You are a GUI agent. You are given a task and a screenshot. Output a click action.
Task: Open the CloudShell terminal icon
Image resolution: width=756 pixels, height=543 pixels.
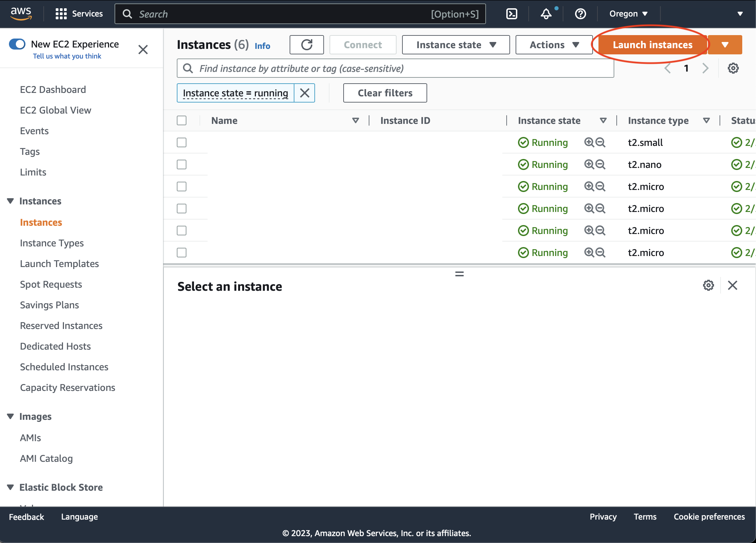tap(512, 14)
